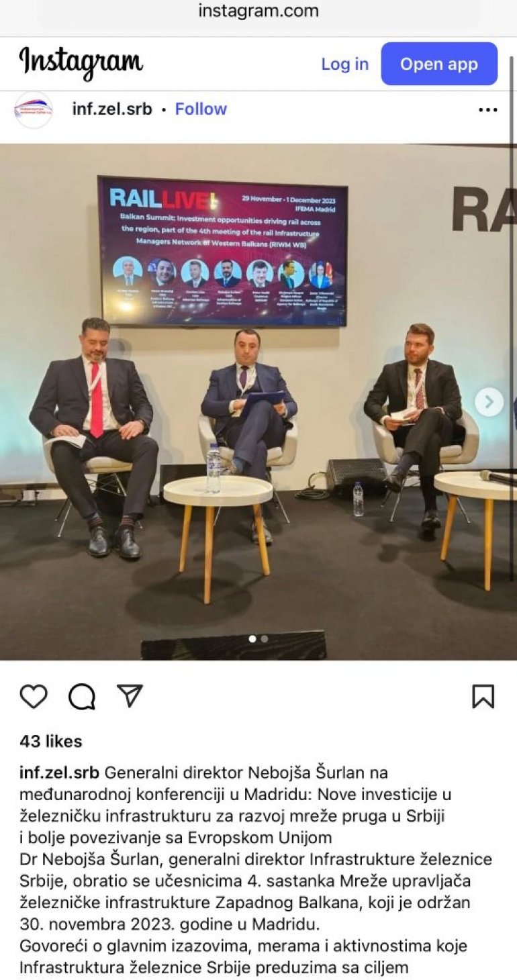Viewport: 517px width, 980px height.
Task: Open the inf.zel.srb profile avatar
Action: 34,109
